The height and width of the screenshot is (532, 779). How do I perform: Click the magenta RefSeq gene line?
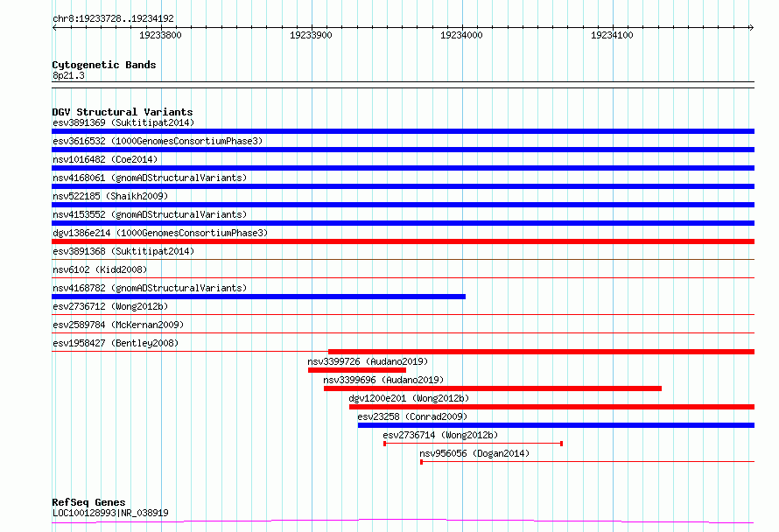[403, 521]
